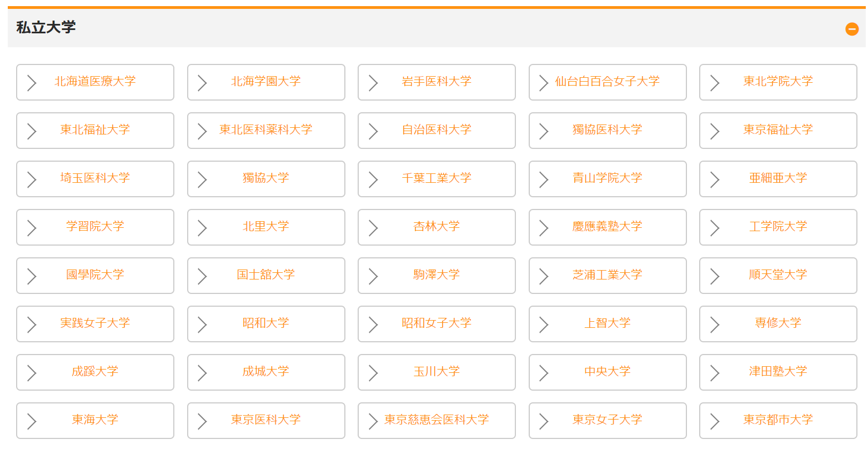Screen dimensions: 868x449
Task: Click the arrow icon next to 慶應義塾大学
Action: 544,227
